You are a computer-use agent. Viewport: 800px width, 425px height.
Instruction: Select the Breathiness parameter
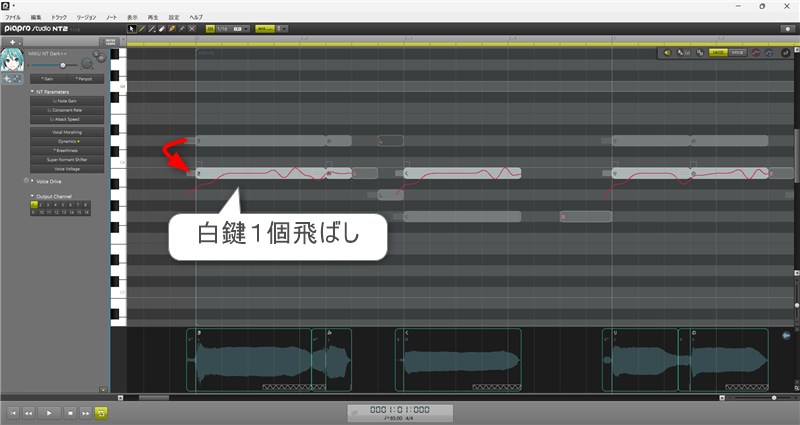coord(67,151)
